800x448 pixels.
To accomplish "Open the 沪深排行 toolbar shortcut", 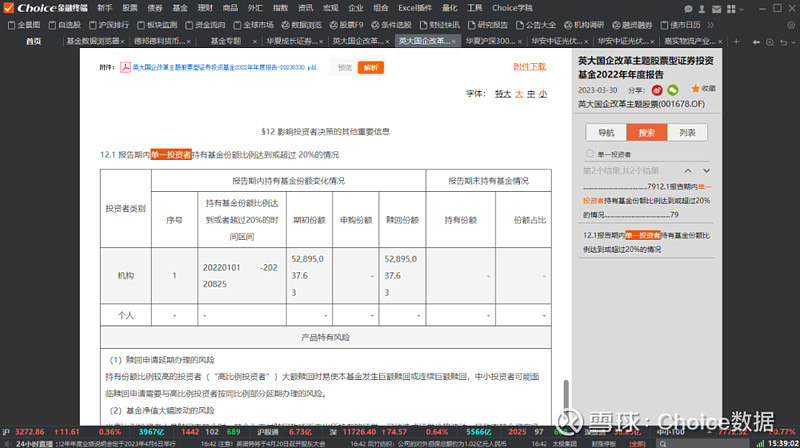I will [109, 25].
